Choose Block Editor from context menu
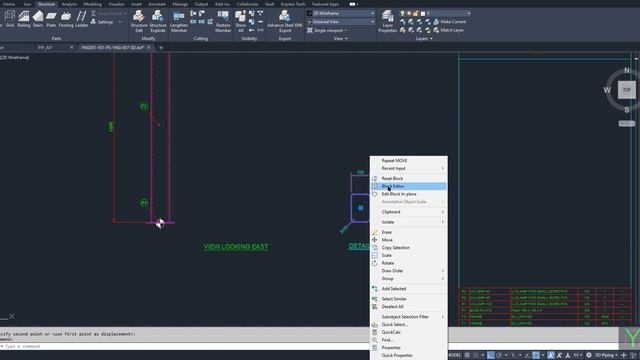 point(409,186)
